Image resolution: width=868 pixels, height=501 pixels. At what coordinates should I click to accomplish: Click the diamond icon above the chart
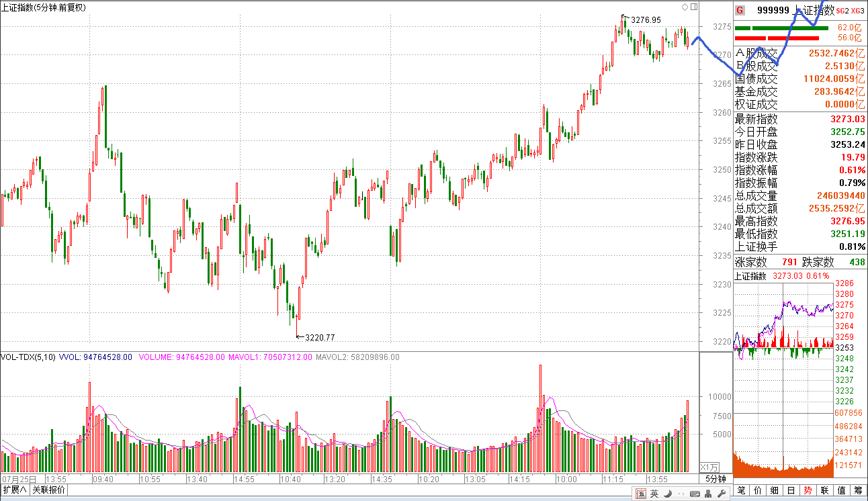coord(685,7)
